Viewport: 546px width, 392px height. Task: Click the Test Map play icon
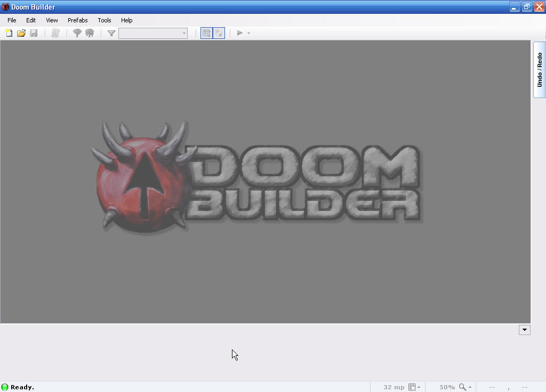point(239,33)
